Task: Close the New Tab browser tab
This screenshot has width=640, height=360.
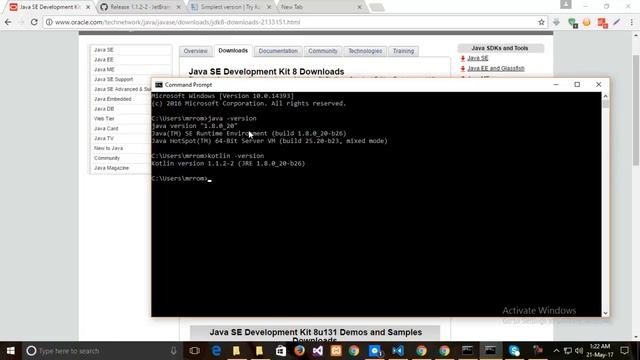Action: (359, 7)
